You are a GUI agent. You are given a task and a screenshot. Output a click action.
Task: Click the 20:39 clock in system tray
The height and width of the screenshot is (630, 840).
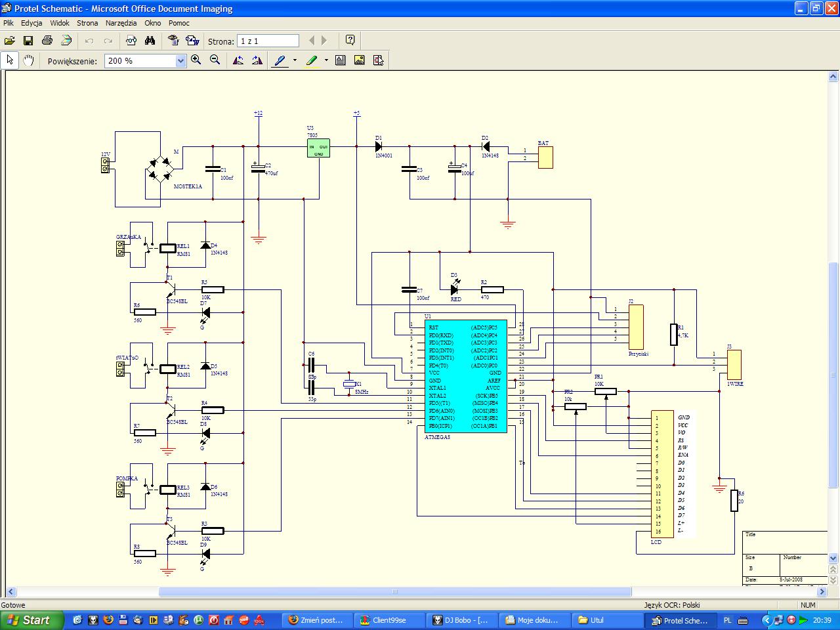[x=822, y=620]
